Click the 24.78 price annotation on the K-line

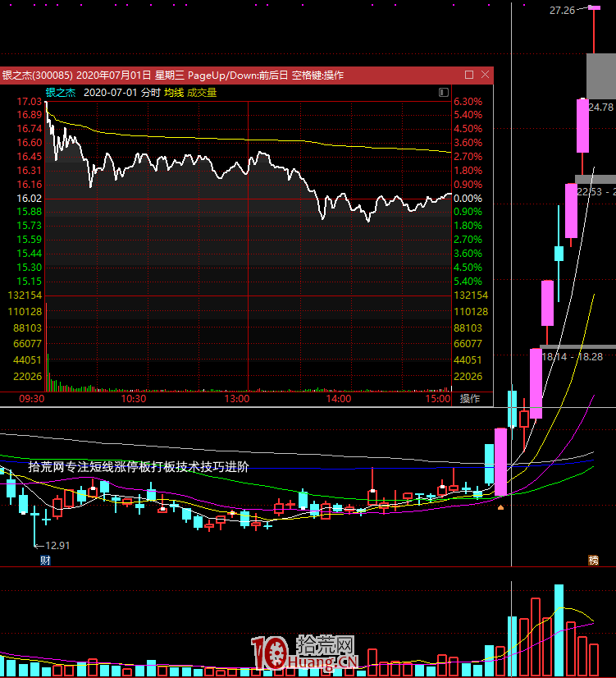click(x=601, y=108)
